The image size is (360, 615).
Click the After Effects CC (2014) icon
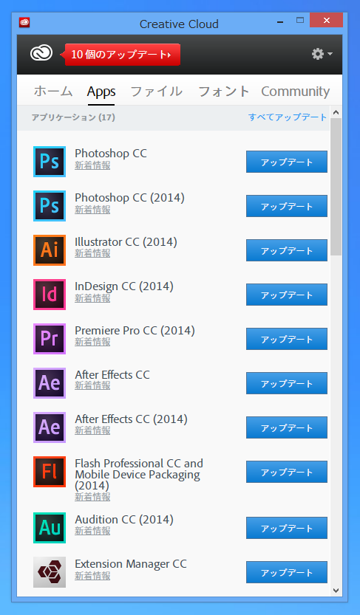[x=49, y=428]
